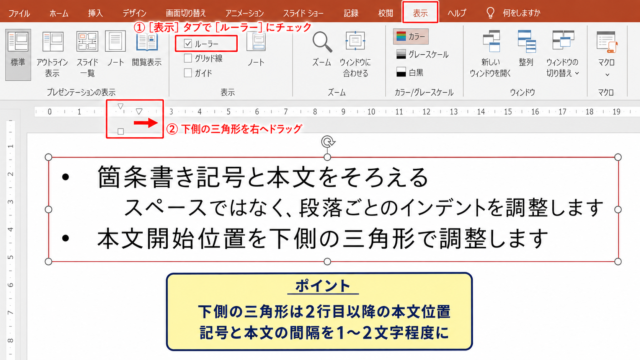
Task: Click the top-left resize handle of text box
Action: point(48,157)
